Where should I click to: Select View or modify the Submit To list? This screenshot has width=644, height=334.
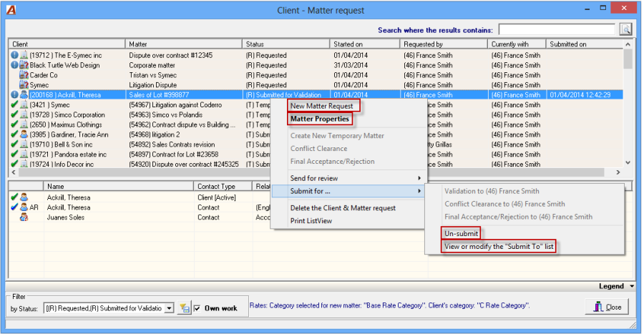(499, 246)
